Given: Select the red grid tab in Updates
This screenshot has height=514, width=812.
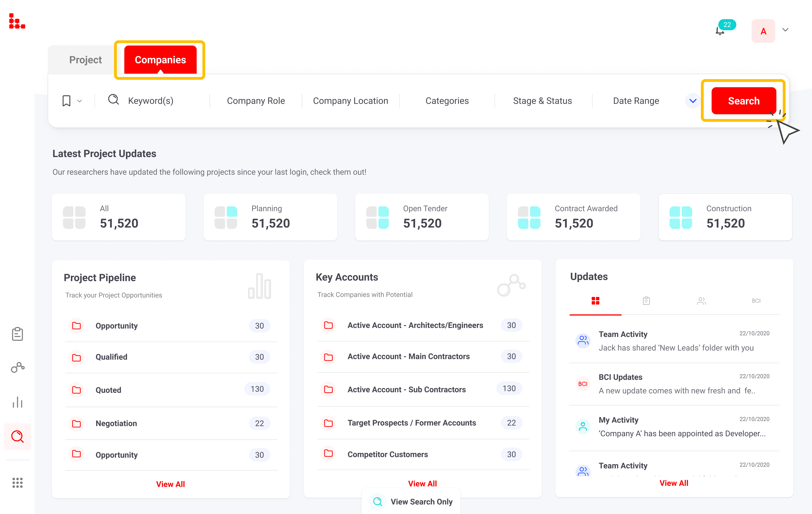Looking at the screenshot, I should 595,301.
